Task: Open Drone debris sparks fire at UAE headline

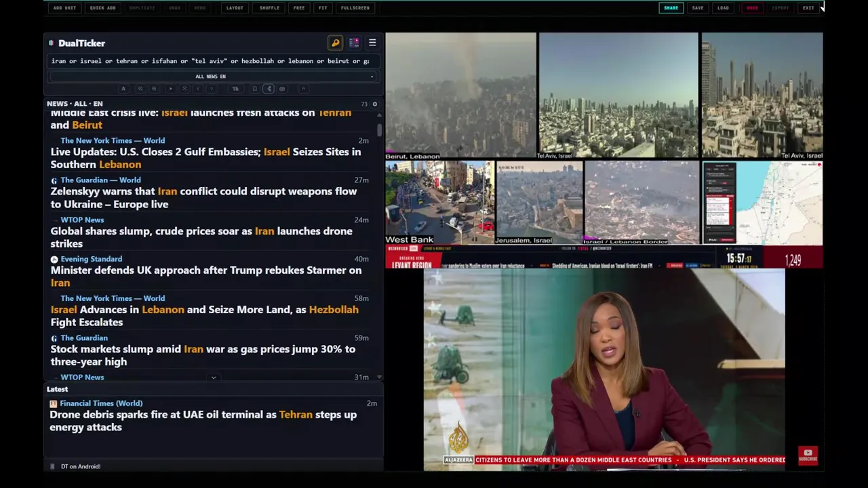Action: coord(203,421)
